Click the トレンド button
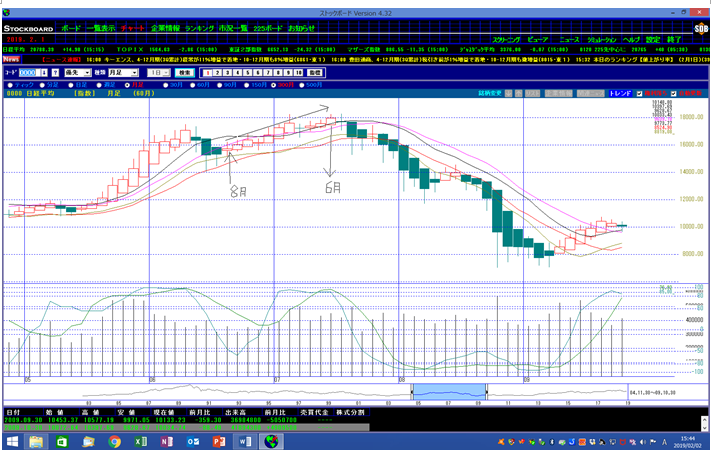The width and height of the screenshot is (711, 454). click(620, 93)
